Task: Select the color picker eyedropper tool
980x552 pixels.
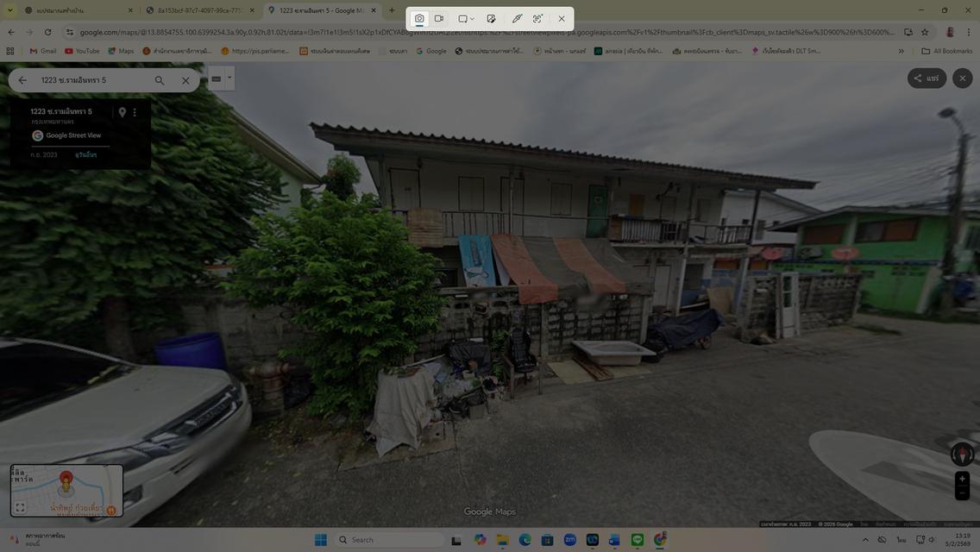Action: point(517,19)
